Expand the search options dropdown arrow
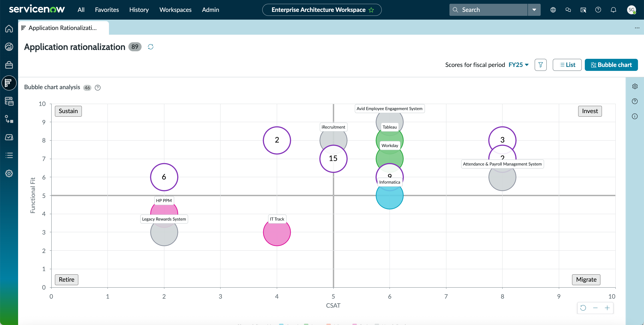 (x=534, y=10)
